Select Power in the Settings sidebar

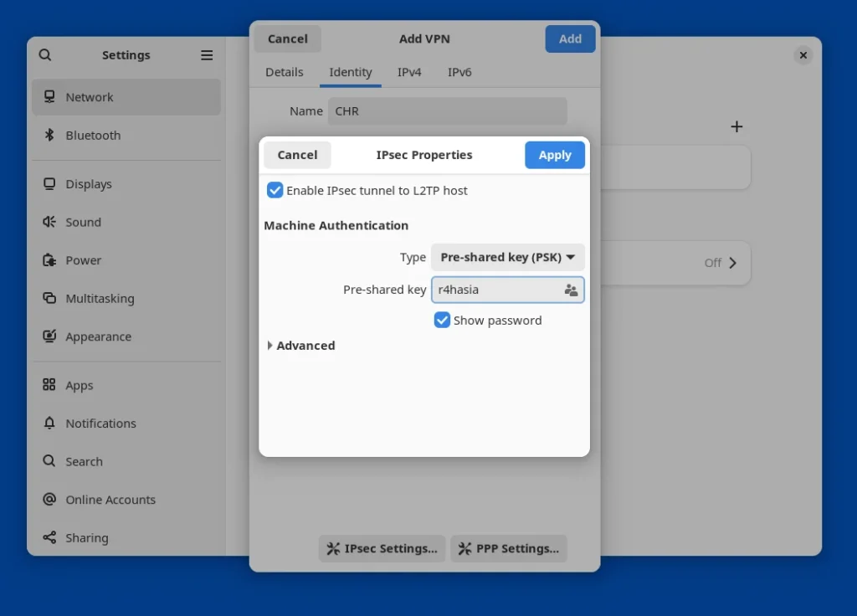click(x=84, y=260)
